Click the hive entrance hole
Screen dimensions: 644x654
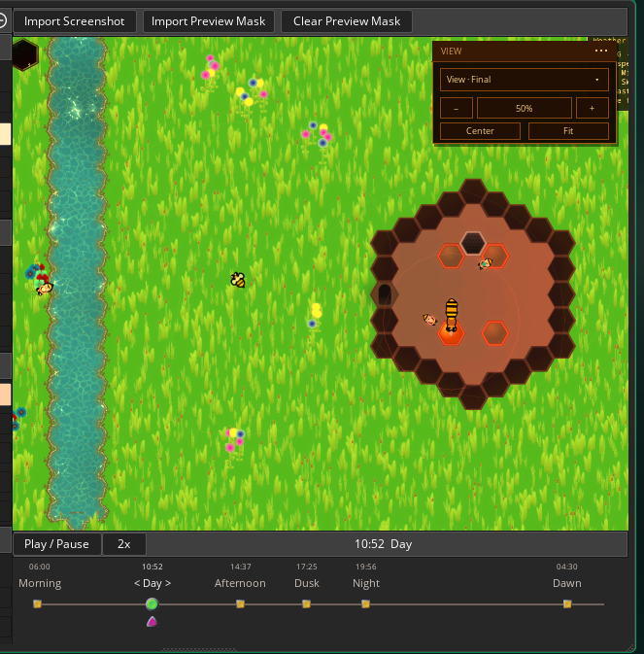pos(384,294)
